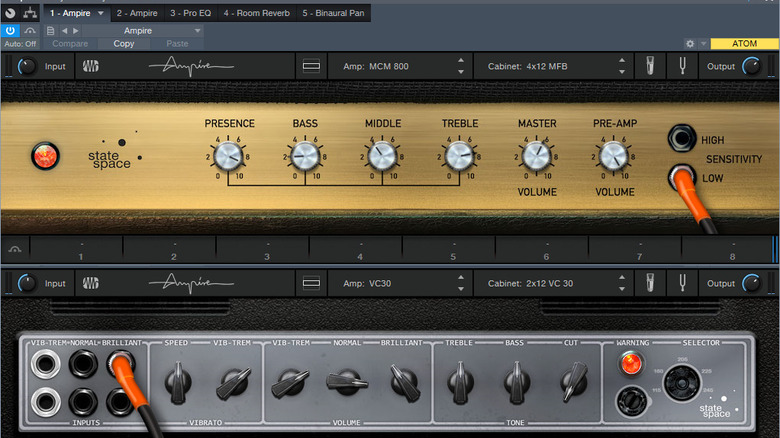This screenshot has height=438, width=780.
Task: Click the Copy button
Action: (124, 44)
